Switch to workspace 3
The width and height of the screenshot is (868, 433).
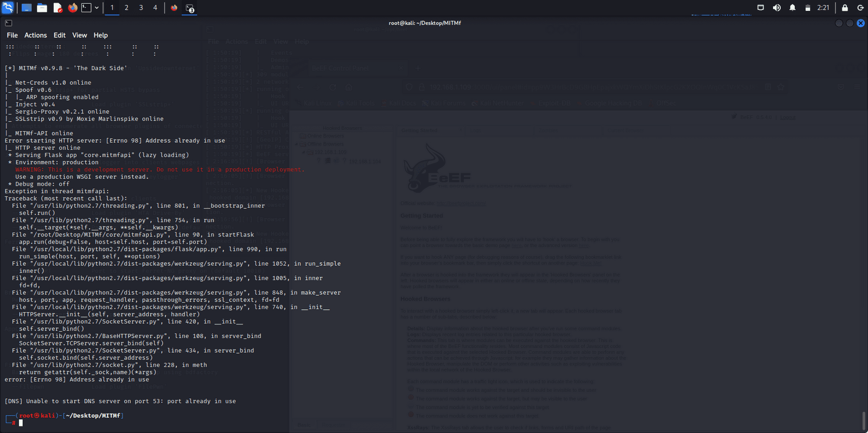(141, 8)
